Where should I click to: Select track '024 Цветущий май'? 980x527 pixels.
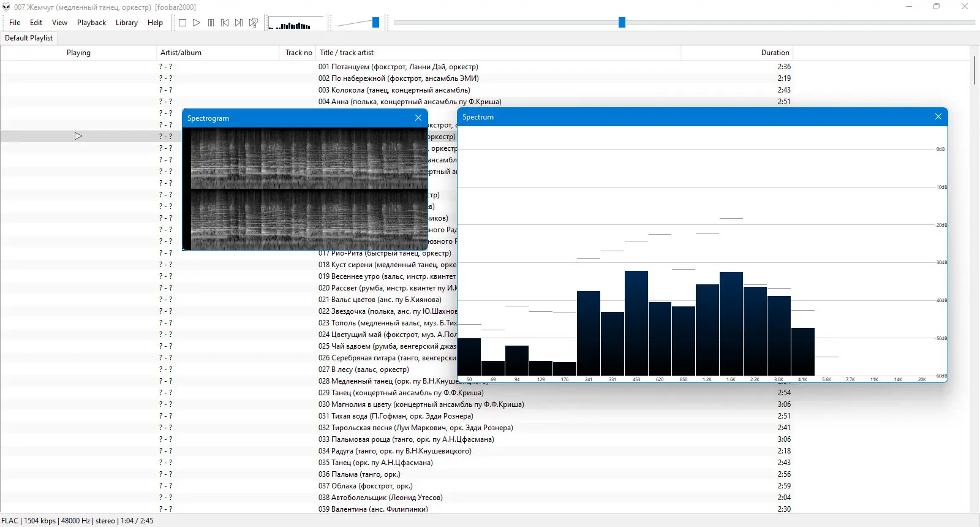(387, 335)
